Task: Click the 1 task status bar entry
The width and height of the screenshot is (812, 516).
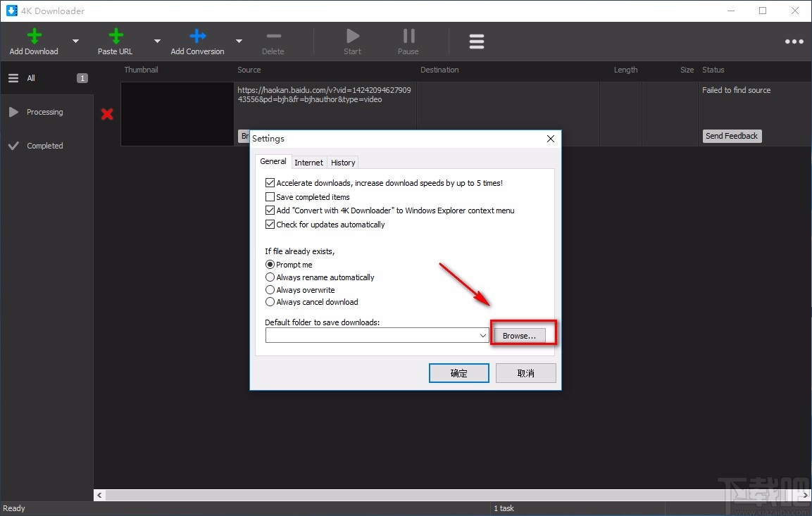Action: (x=504, y=508)
